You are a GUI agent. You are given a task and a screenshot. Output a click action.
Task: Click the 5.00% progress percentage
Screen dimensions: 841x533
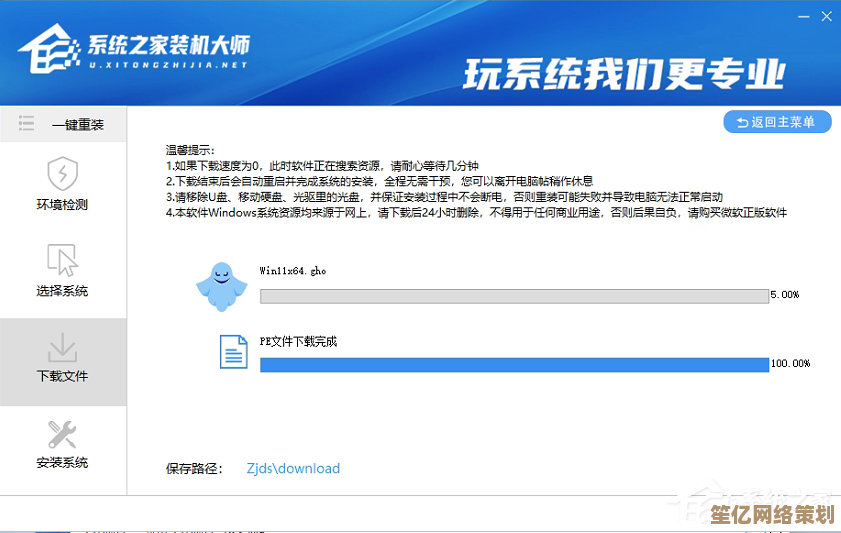coord(785,296)
